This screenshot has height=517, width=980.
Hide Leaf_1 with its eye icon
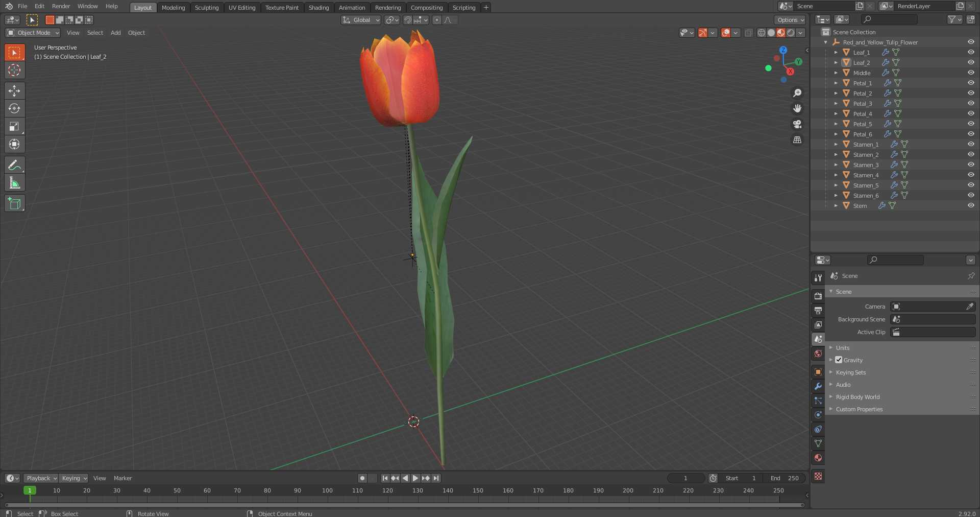coord(970,52)
